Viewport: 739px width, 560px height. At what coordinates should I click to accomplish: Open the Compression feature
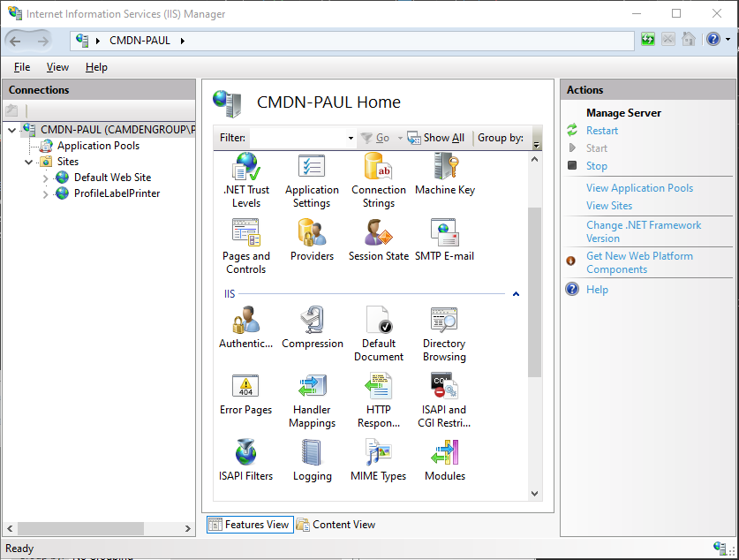coord(312,328)
